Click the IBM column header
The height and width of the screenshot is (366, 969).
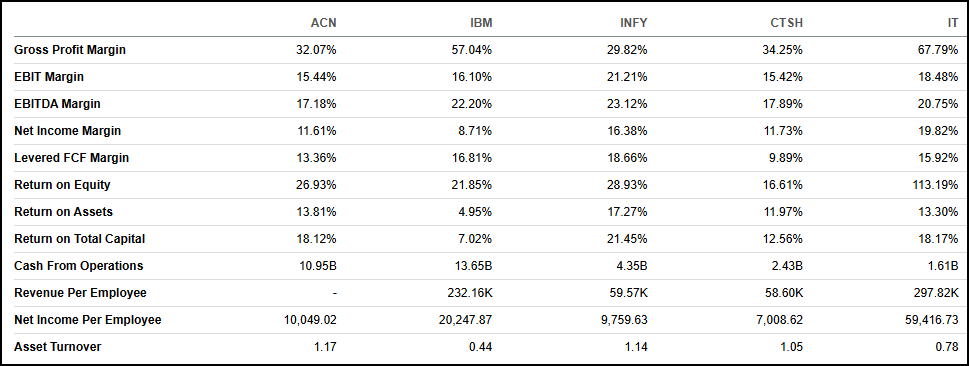pos(481,23)
